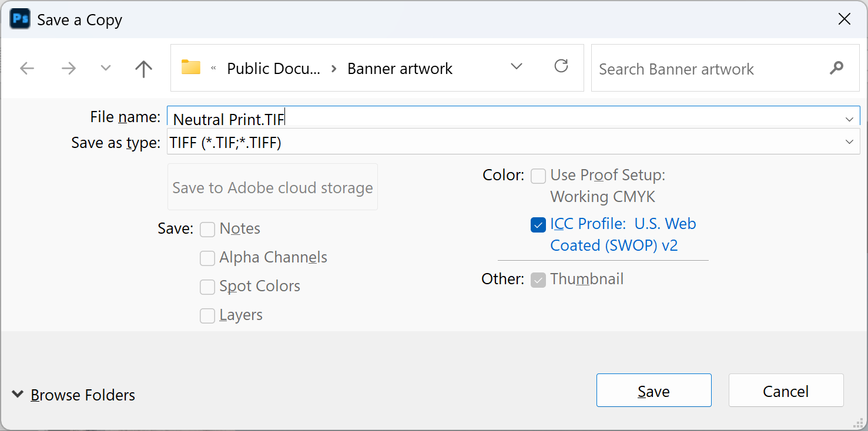868x431 pixels.
Task: Enable Use Proof Setup checkbox
Action: coord(538,176)
